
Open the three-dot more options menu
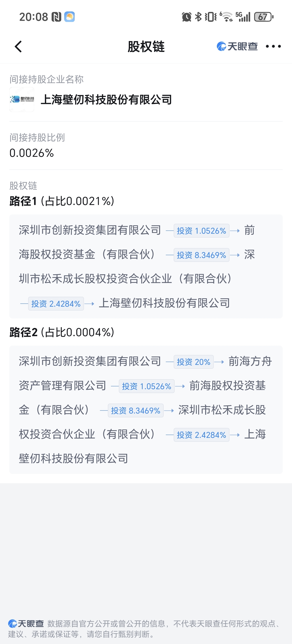[x=273, y=47]
